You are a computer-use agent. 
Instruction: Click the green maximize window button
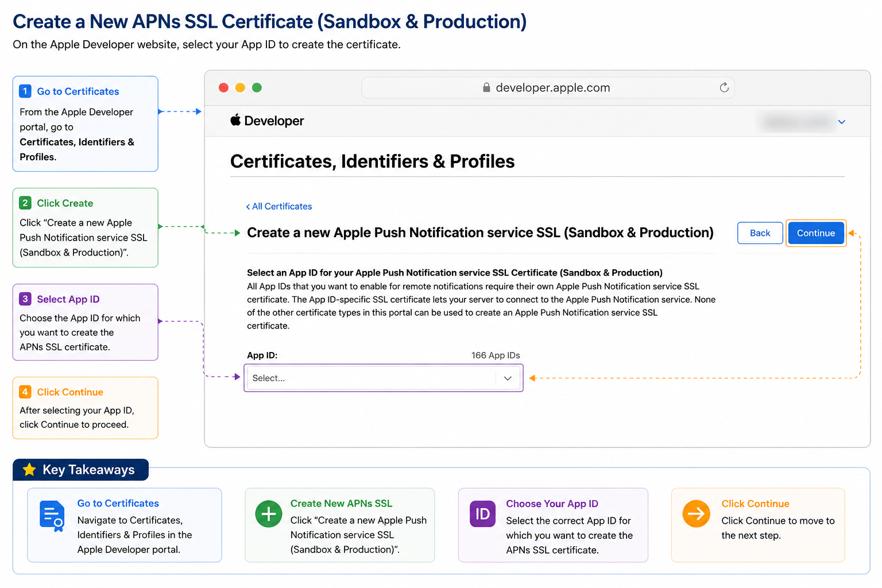click(257, 87)
